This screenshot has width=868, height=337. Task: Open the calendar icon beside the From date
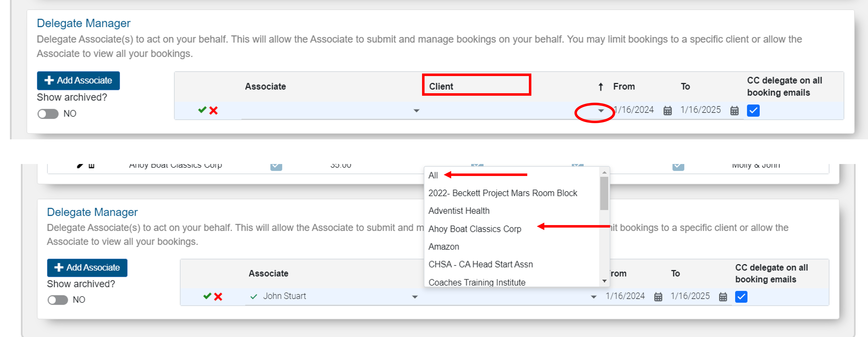(668, 110)
